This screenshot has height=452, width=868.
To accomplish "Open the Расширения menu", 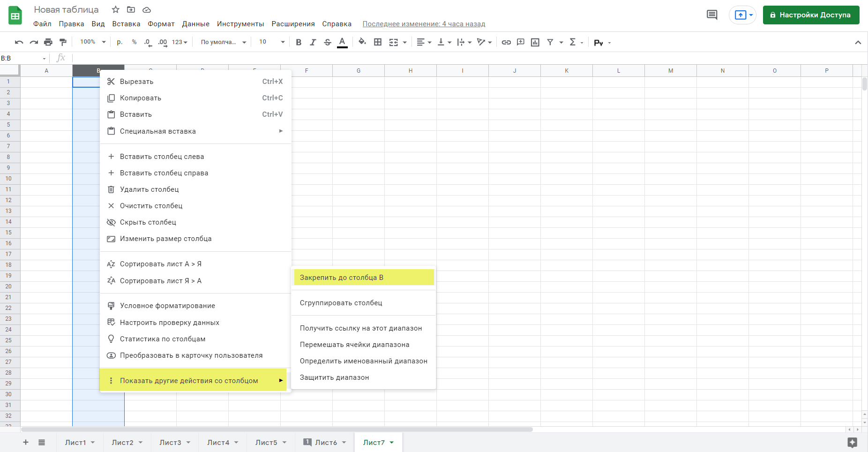I will pyautogui.click(x=293, y=24).
